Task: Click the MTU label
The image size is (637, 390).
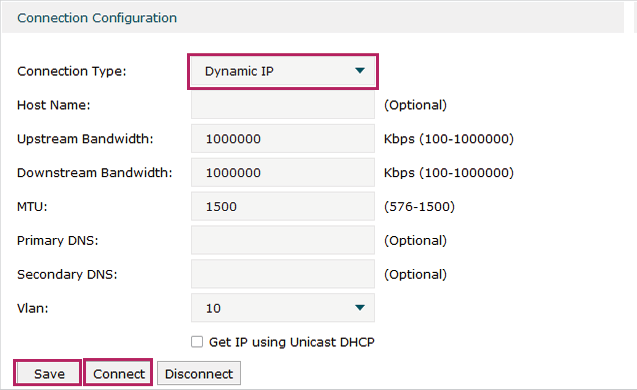Action: pyautogui.click(x=32, y=206)
